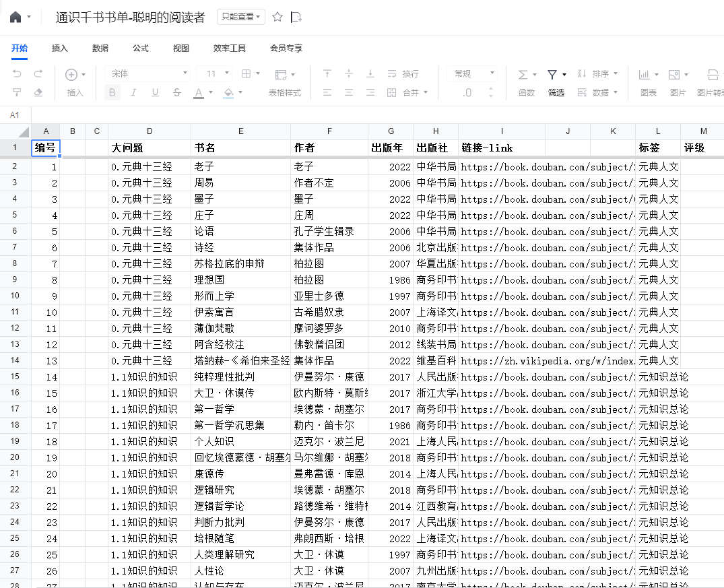Click the eraser clear-format icon

tap(38, 92)
